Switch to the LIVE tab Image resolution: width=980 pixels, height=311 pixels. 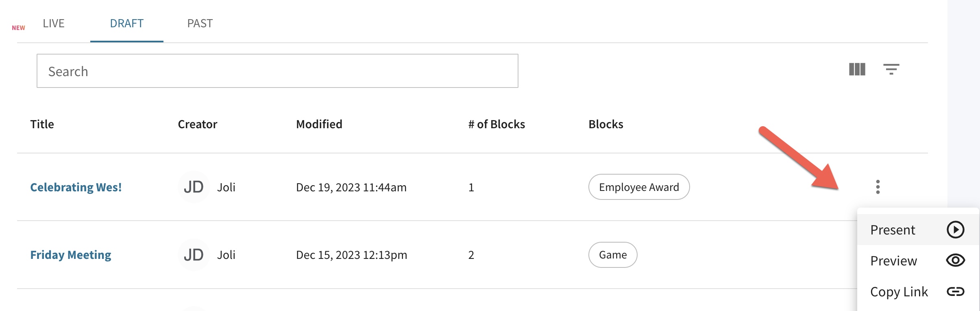(54, 23)
